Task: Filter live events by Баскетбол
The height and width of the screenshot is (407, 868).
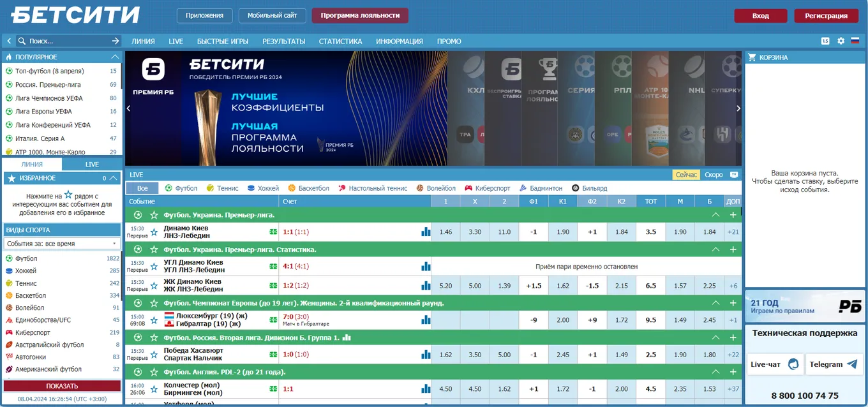Action: (x=308, y=188)
